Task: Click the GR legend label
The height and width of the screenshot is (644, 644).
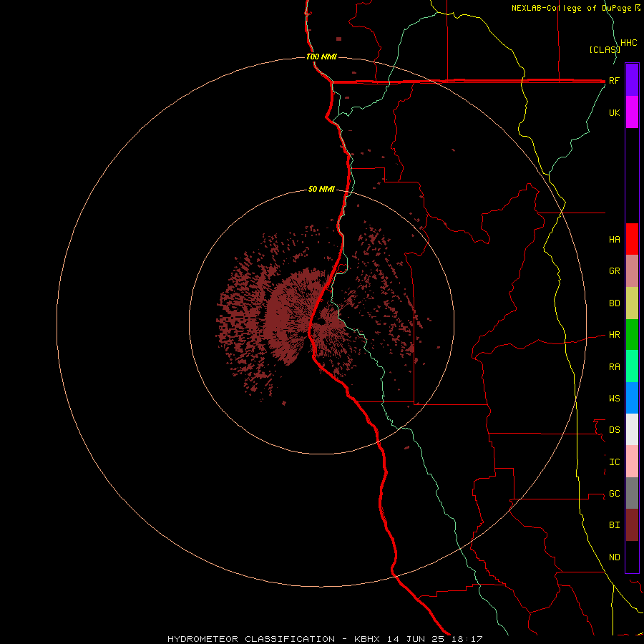Action: point(615,271)
